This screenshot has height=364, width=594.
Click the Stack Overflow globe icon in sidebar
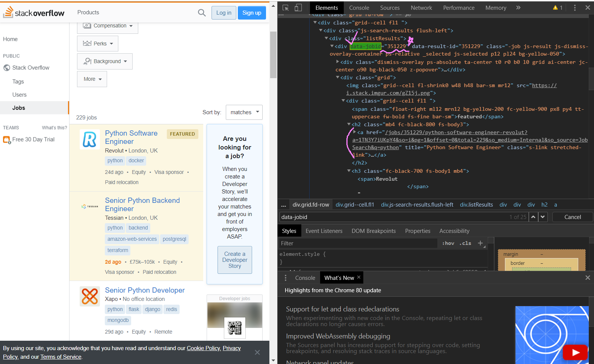point(7,68)
